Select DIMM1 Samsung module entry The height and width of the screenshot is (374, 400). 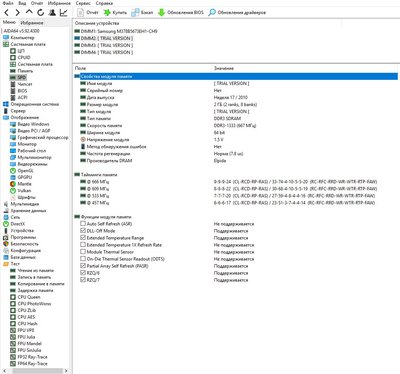(x=116, y=31)
